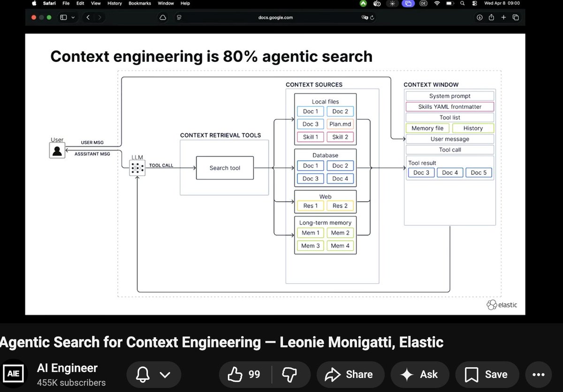Viewport: 563px width, 392px height.
Task: Open the History menu
Action: click(x=114, y=3)
